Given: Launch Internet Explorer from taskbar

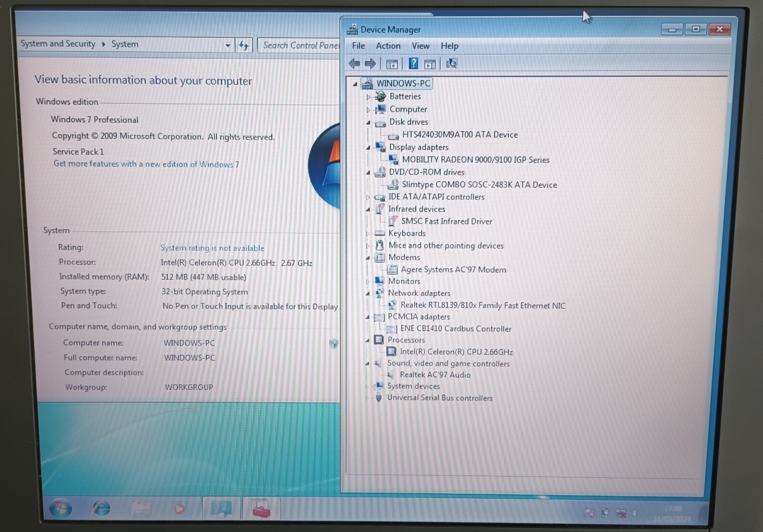Looking at the screenshot, I should 101,509.
